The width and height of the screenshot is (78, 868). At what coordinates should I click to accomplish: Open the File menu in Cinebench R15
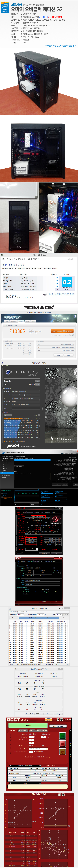[3, 366]
